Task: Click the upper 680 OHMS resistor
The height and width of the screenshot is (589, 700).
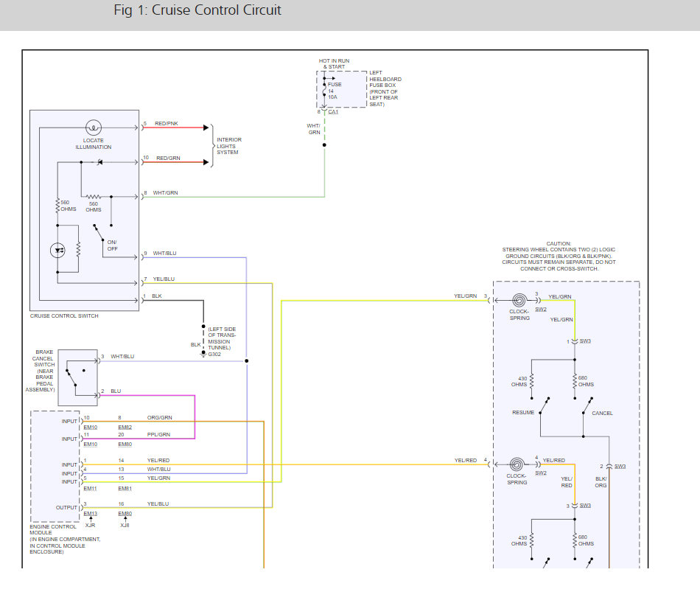Action: click(575, 381)
